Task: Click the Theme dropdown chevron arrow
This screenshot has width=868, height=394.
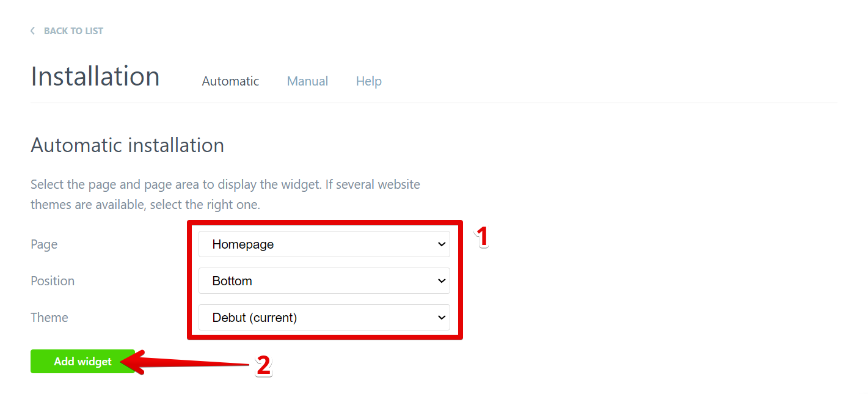Action: (441, 317)
